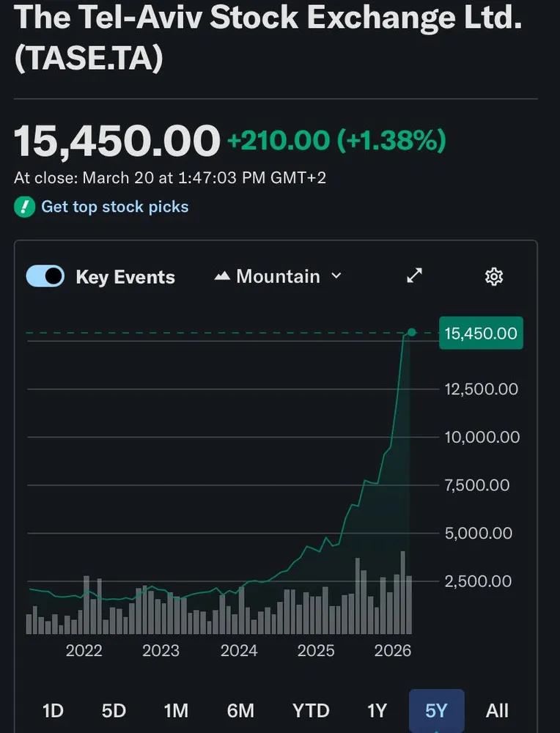Select the 1D time range
560x733 pixels.
[x=54, y=710]
